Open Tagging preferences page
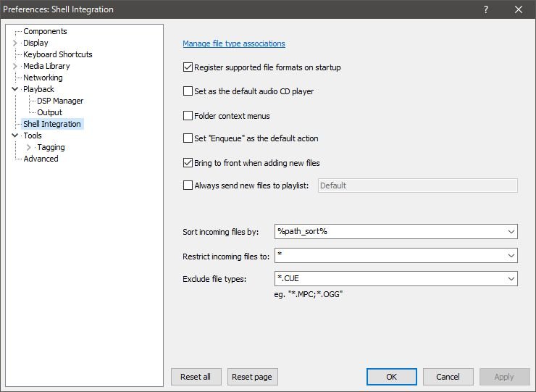The image size is (536, 392). pos(51,147)
